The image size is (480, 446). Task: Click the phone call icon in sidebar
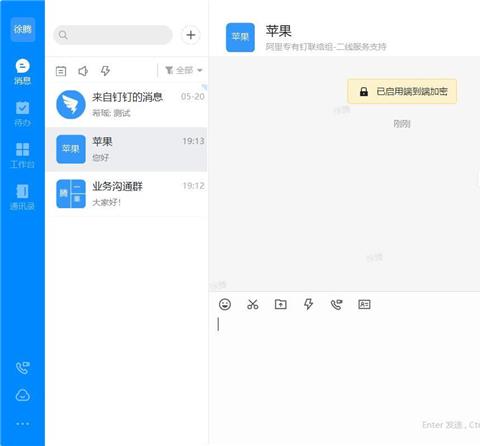[x=23, y=368]
